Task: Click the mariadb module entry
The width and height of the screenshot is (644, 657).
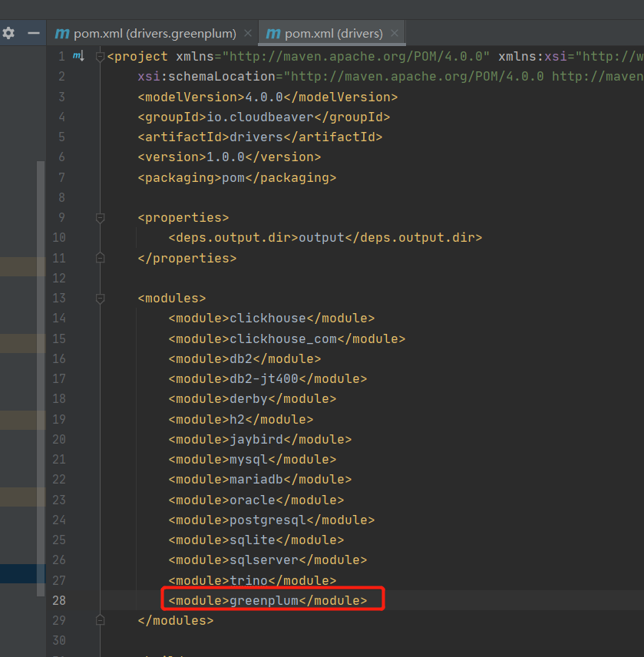Action: pos(260,480)
